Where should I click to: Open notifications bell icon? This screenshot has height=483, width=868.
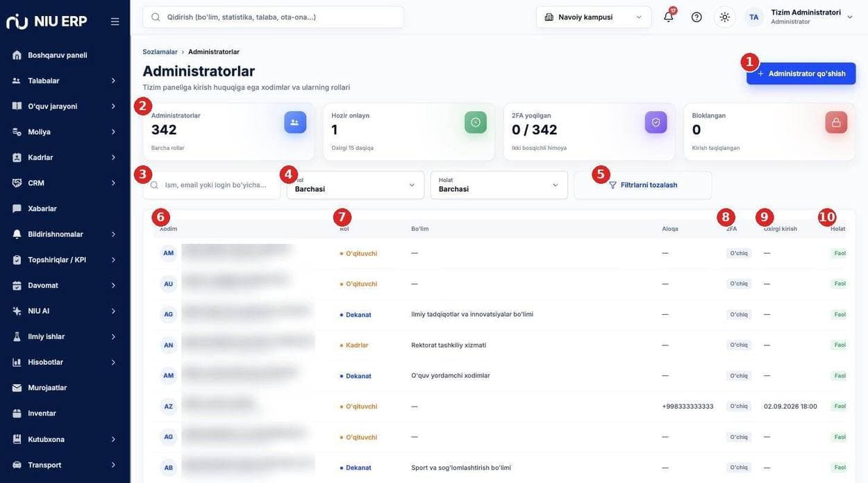click(x=669, y=17)
